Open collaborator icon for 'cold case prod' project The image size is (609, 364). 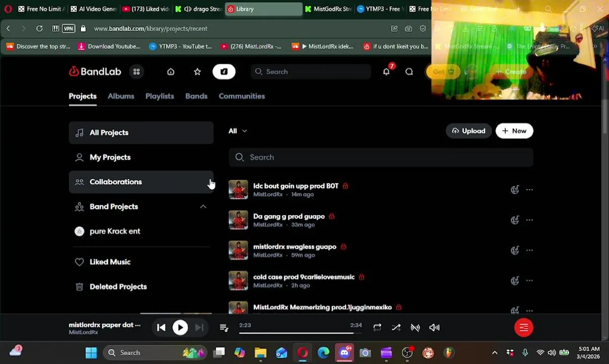(514, 281)
